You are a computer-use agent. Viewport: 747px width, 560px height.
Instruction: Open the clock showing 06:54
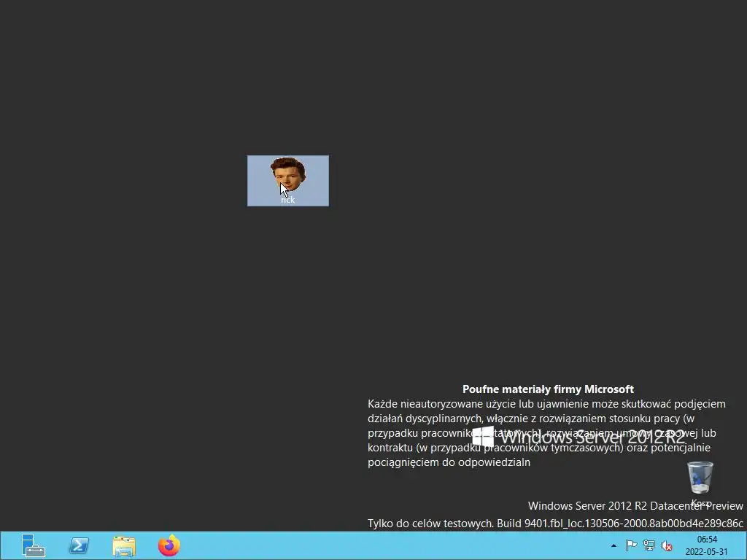click(707, 540)
